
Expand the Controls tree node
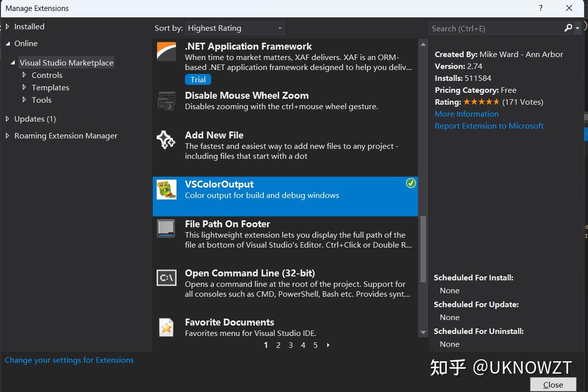[24, 75]
